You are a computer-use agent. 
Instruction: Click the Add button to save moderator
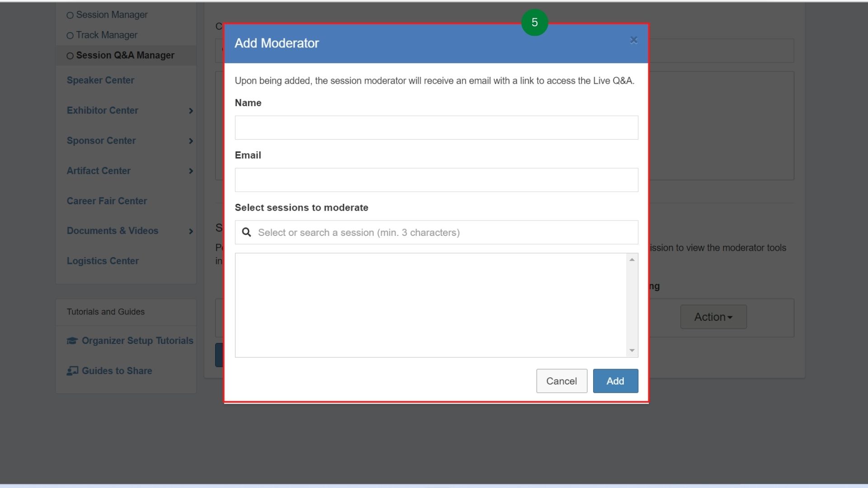pos(615,381)
